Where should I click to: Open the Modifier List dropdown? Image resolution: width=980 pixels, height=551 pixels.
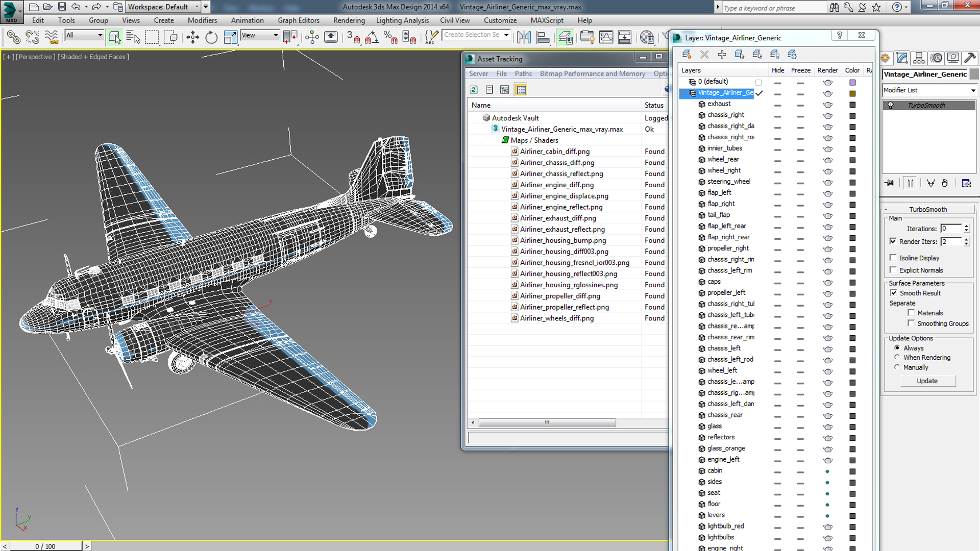(929, 90)
